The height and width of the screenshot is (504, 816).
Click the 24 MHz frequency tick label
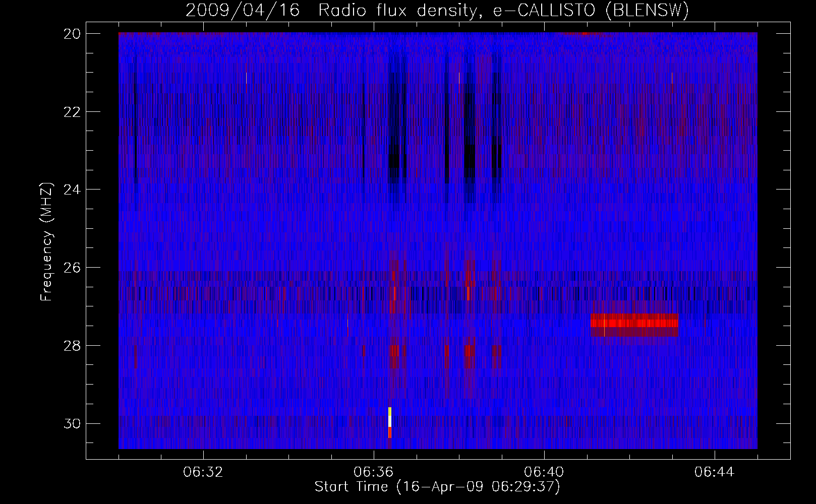tap(72, 190)
